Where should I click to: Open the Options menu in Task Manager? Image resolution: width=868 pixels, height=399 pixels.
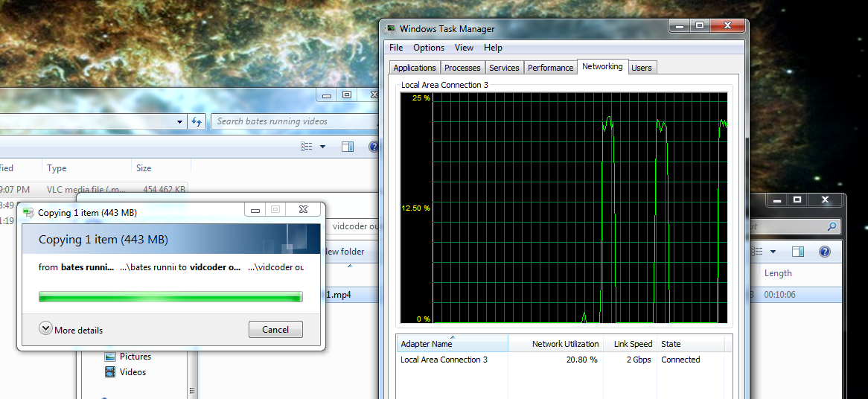pos(429,48)
